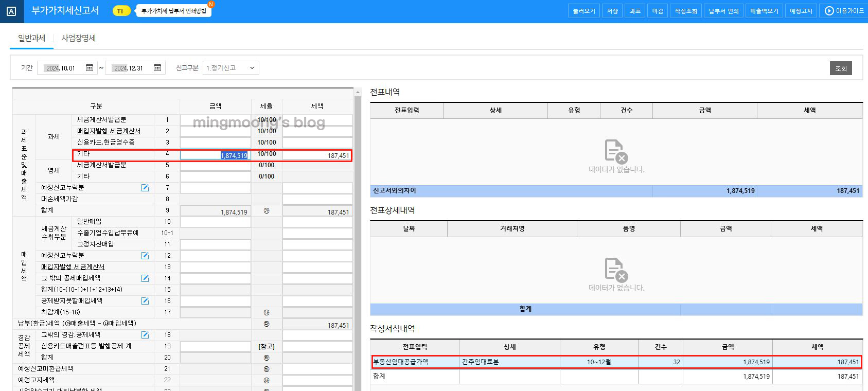Click the [참고] reference link
868x391 pixels.
[267, 346]
